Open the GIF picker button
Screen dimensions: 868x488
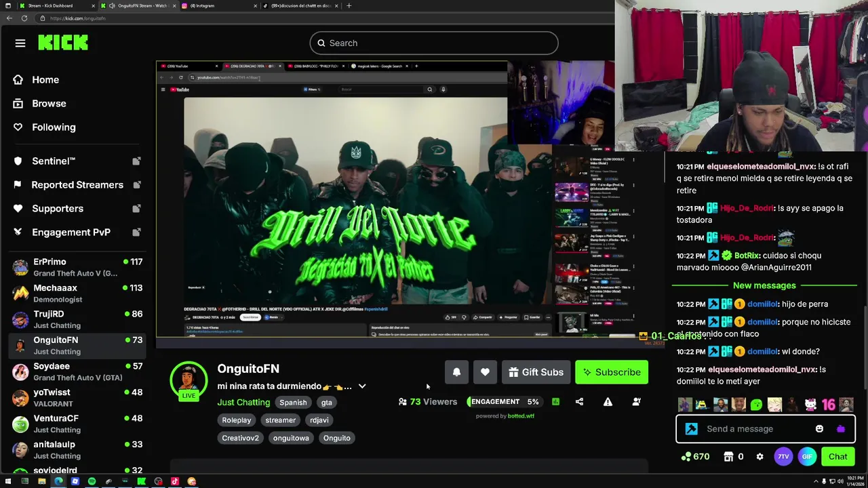[x=807, y=457]
